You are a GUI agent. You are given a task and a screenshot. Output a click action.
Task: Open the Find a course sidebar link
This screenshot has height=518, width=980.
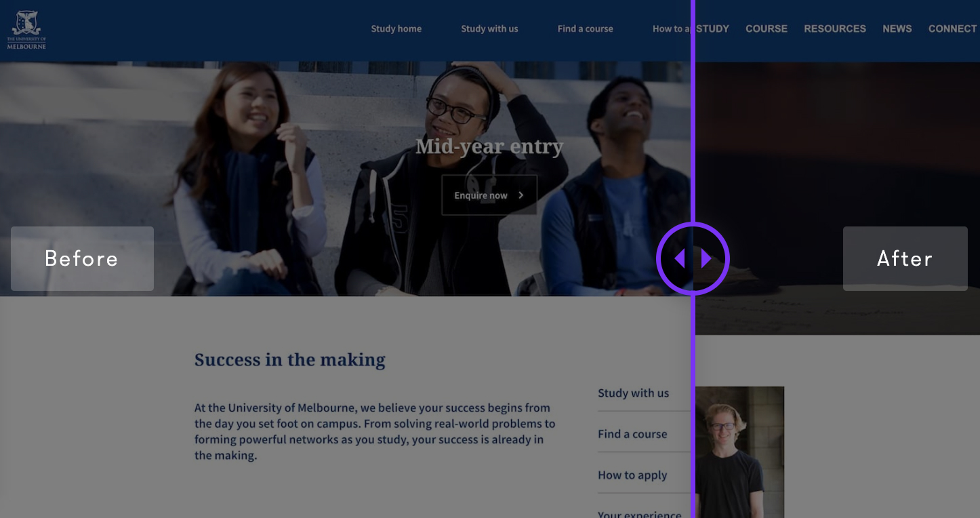(x=632, y=434)
